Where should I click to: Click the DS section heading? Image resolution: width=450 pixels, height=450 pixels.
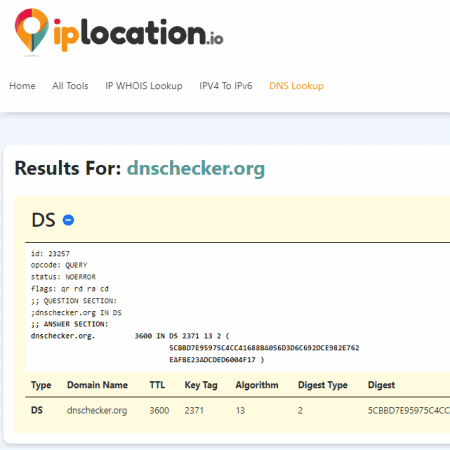coord(43,220)
